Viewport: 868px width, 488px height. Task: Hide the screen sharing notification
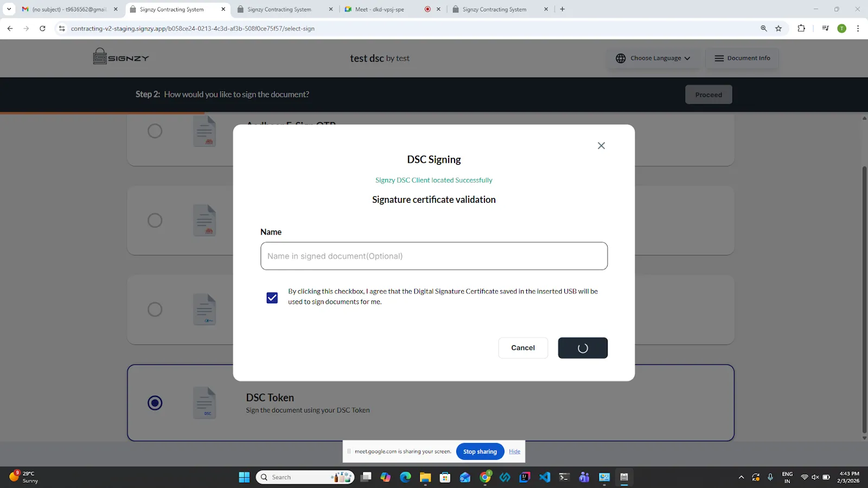(x=514, y=452)
